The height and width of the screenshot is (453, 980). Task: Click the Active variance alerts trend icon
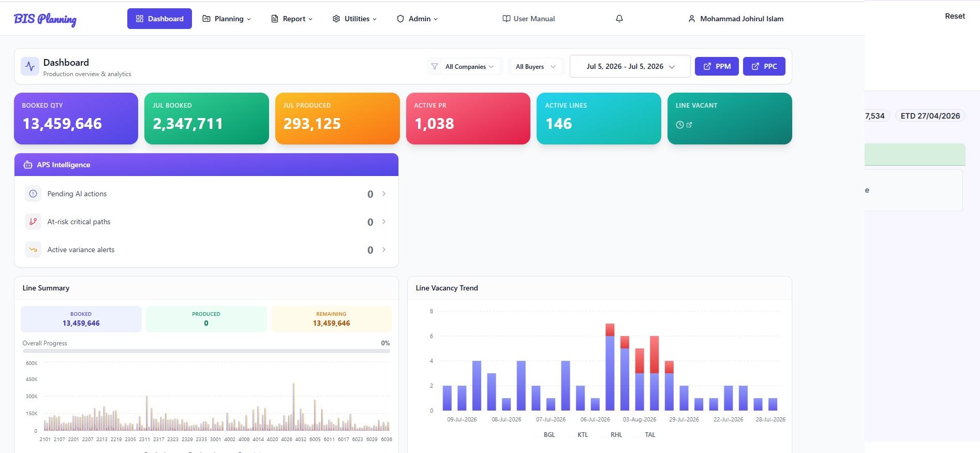(x=33, y=250)
